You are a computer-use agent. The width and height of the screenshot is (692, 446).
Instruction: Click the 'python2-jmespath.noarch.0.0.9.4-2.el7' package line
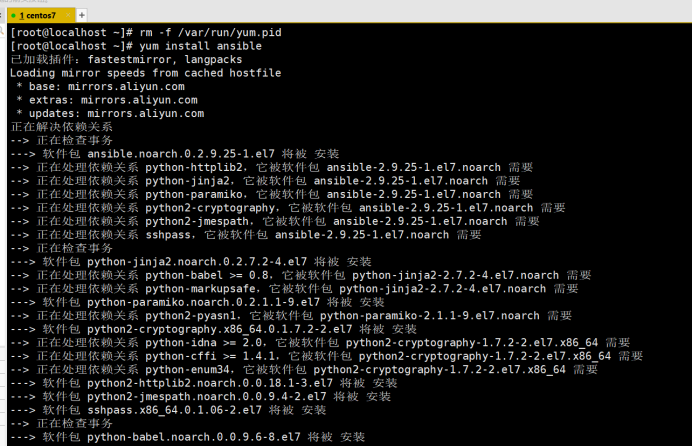pos(200,397)
